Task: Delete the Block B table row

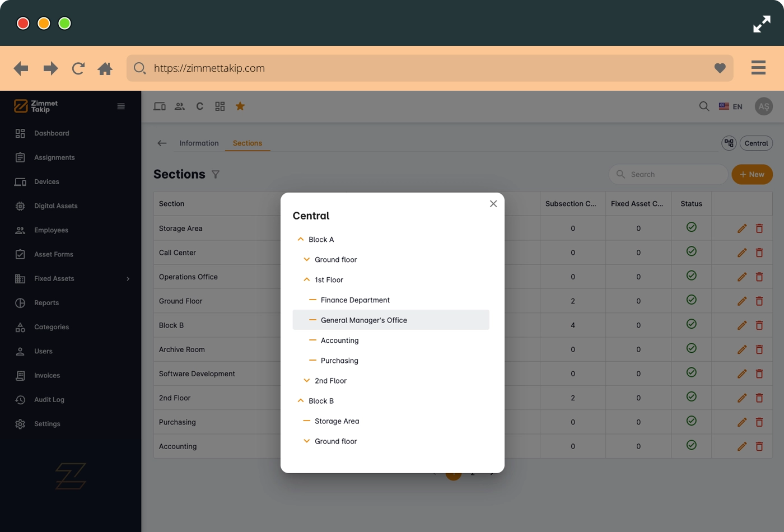Action: pyautogui.click(x=759, y=325)
